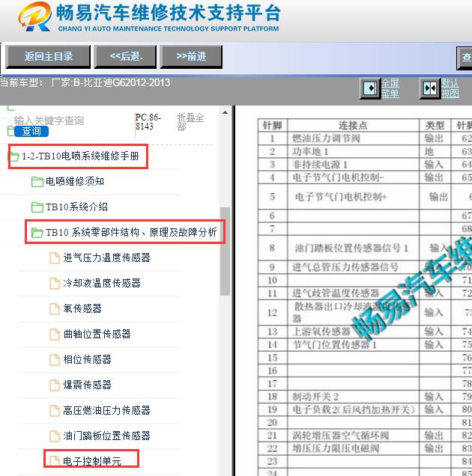This screenshot has height=476, width=472.
Task: Click the full-screen menu icon
Action: pos(370,88)
